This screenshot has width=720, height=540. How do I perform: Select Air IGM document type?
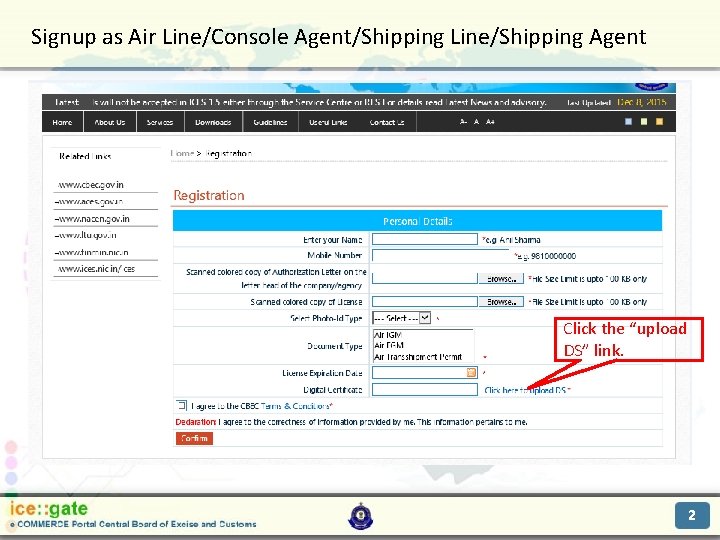pyautogui.click(x=388, y=335)
